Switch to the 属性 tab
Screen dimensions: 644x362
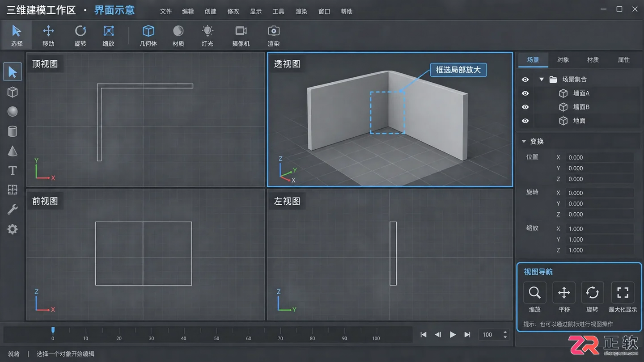[x=624, y=60]
